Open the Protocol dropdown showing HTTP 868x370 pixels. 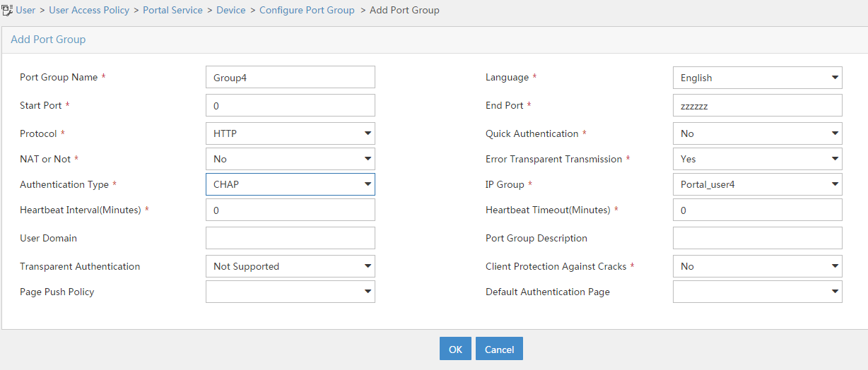click(x=291, y=133)
